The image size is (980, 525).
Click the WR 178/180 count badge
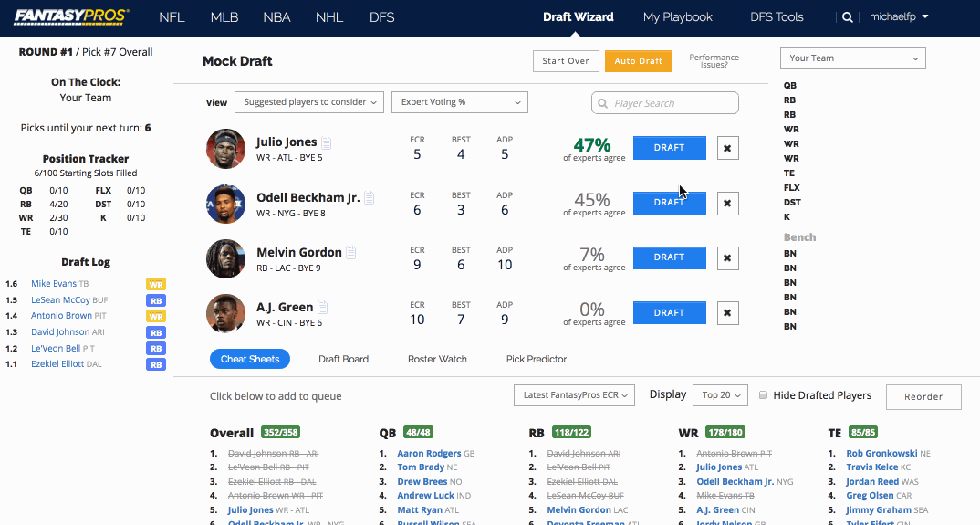point(725,433)
